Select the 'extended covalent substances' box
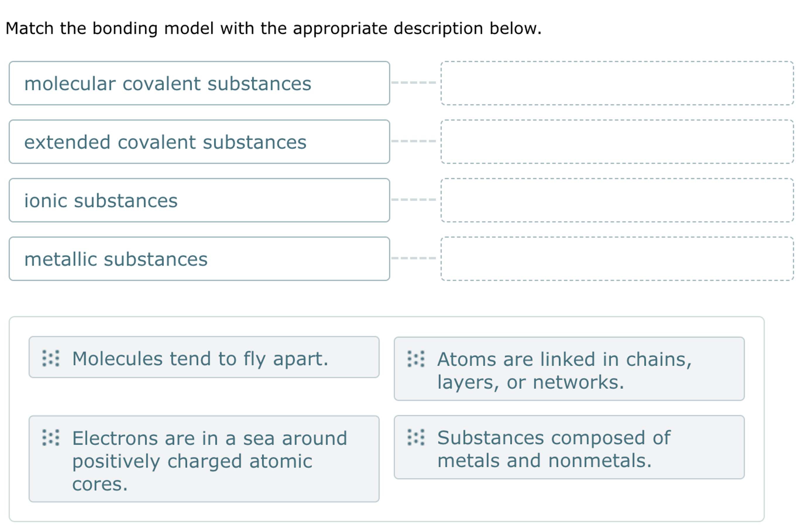Image resolution: width=810 pixels, height=532 pixels. pos(201,142)
